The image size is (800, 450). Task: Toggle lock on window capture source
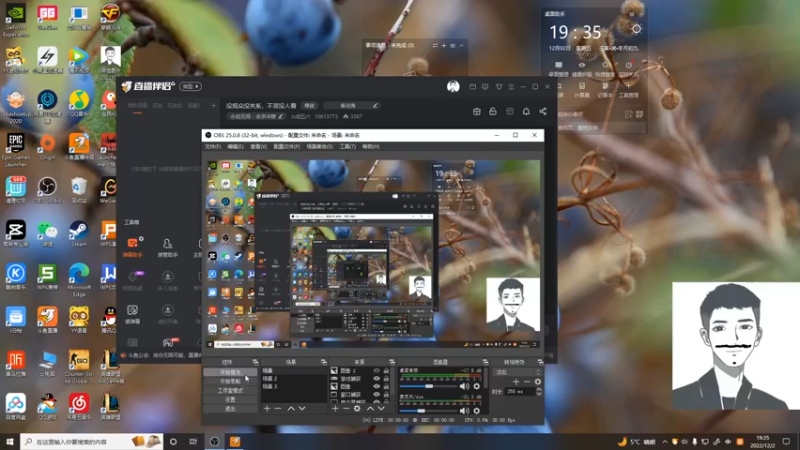386,394
